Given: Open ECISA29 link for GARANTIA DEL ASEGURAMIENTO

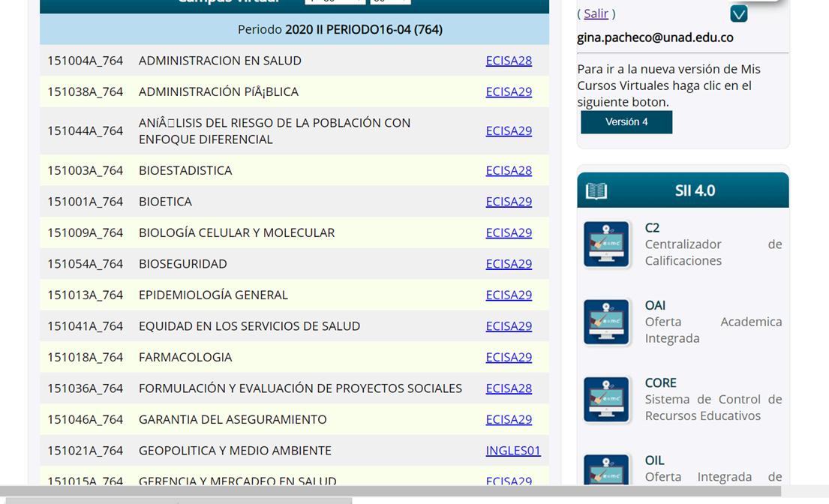Looking at the screenshot, I should (x=509, y=419).
